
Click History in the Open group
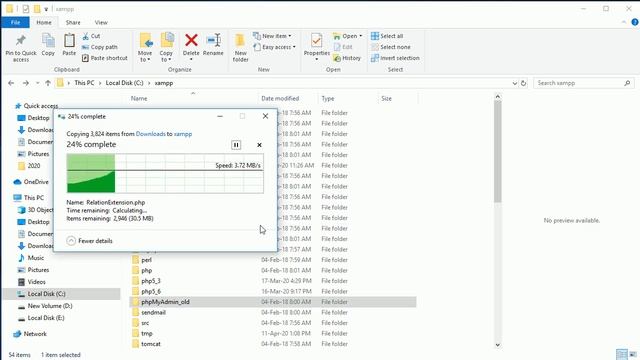tap(347, 58)
